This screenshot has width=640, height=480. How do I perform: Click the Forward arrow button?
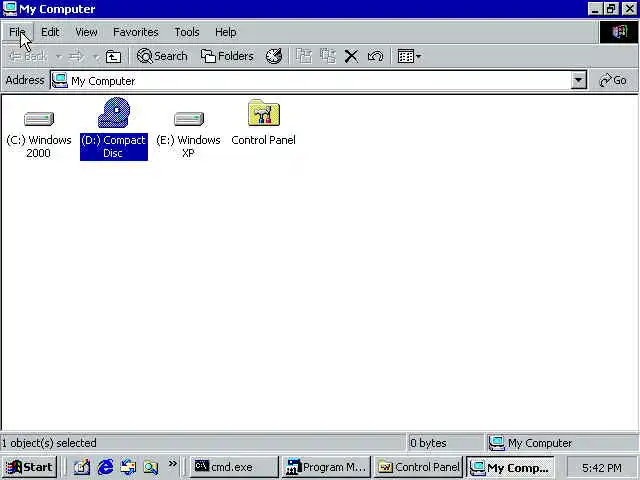tap(77, 56)
